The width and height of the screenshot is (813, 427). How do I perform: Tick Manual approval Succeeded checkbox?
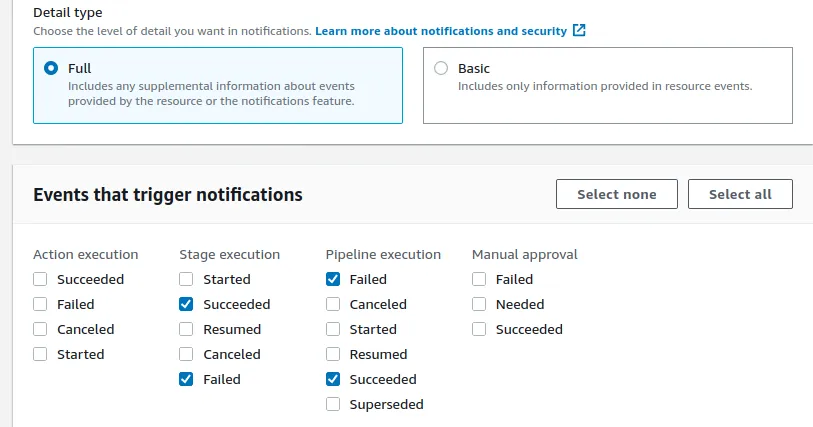[x=479, y=330]
